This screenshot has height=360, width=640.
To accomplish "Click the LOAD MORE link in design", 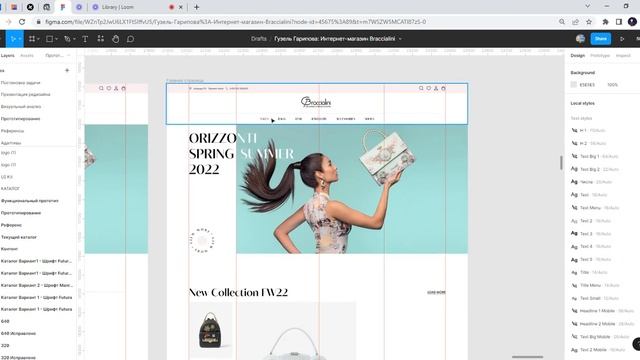I will tap(436, 292).
